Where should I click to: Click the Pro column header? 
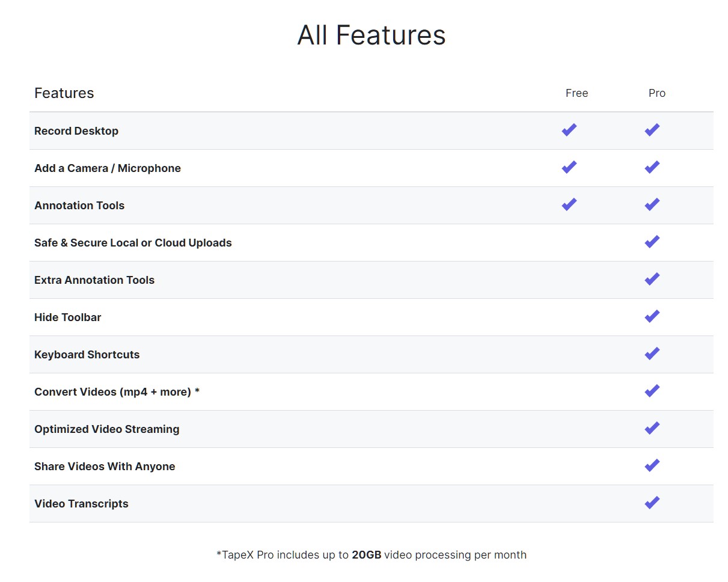click(656, 93)
